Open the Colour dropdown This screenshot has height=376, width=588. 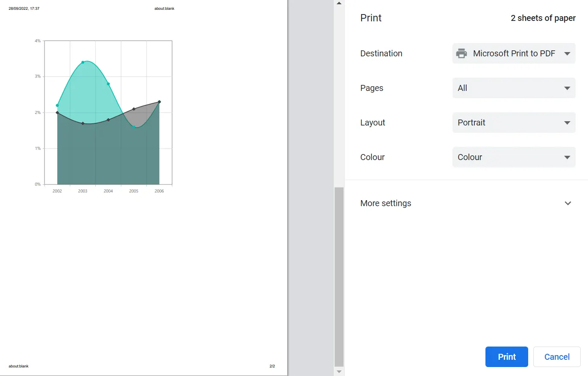pyautogui.click(x=514, y=157)
